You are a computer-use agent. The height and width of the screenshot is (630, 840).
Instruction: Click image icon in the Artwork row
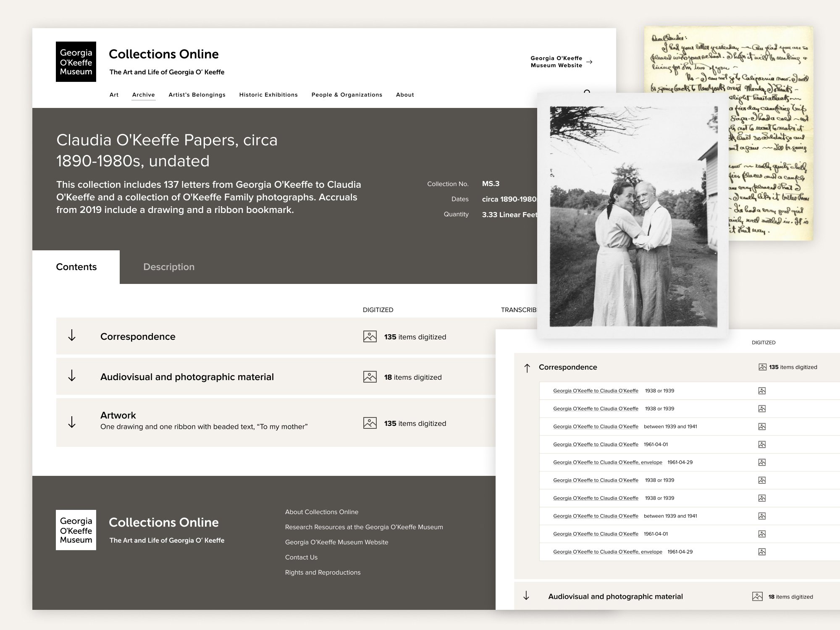click(370, 423)
